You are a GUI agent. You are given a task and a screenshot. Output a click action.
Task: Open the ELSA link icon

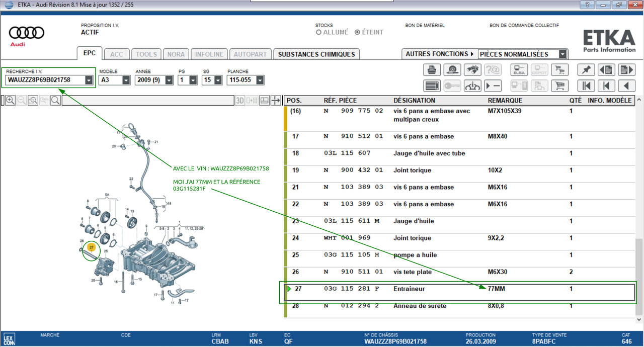coord(519,70)
